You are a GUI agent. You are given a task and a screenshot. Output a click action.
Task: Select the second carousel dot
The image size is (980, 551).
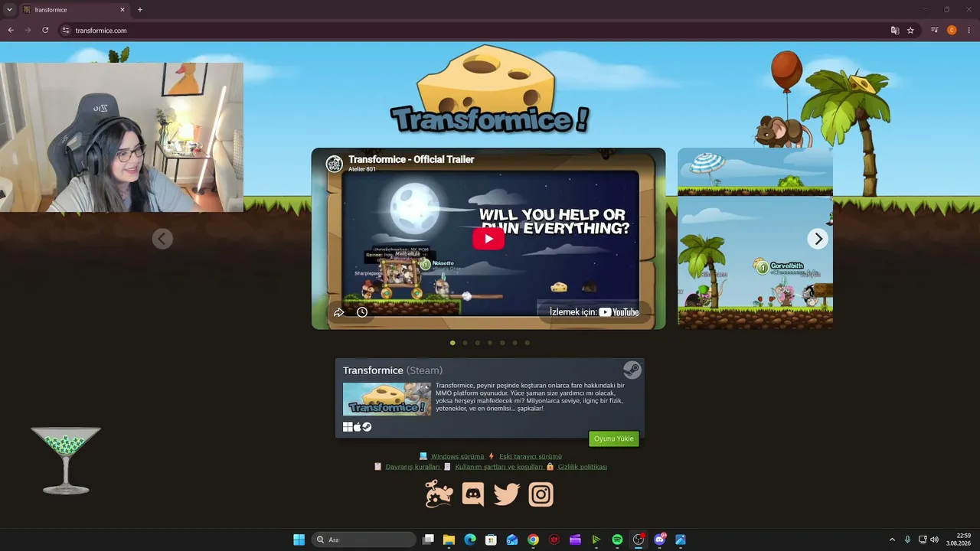(x=465, y=343)
